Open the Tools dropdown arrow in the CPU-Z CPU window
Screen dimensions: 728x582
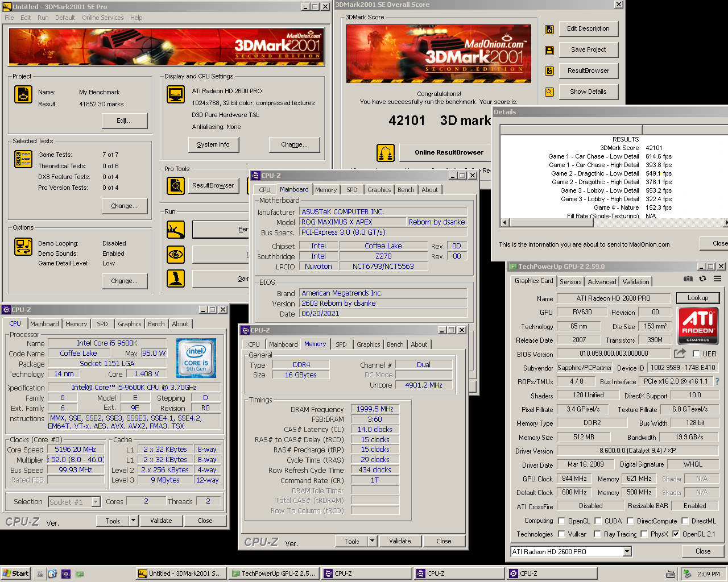(133, 520)
